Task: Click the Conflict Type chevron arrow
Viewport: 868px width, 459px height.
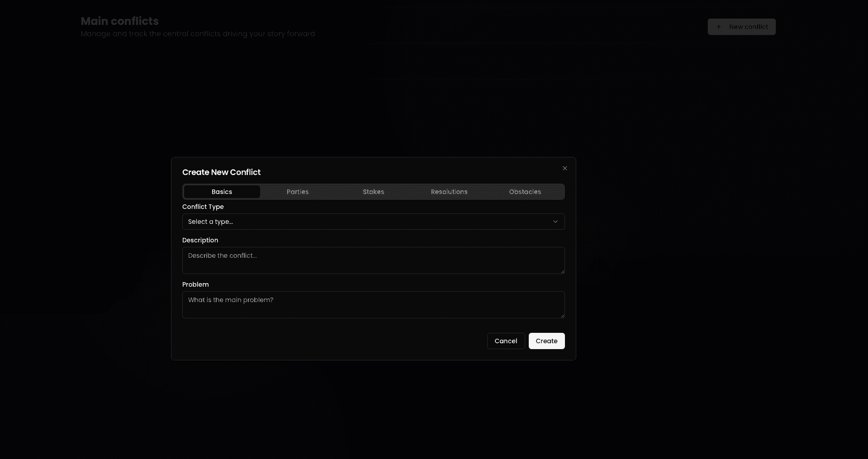Action: point(555,222)
